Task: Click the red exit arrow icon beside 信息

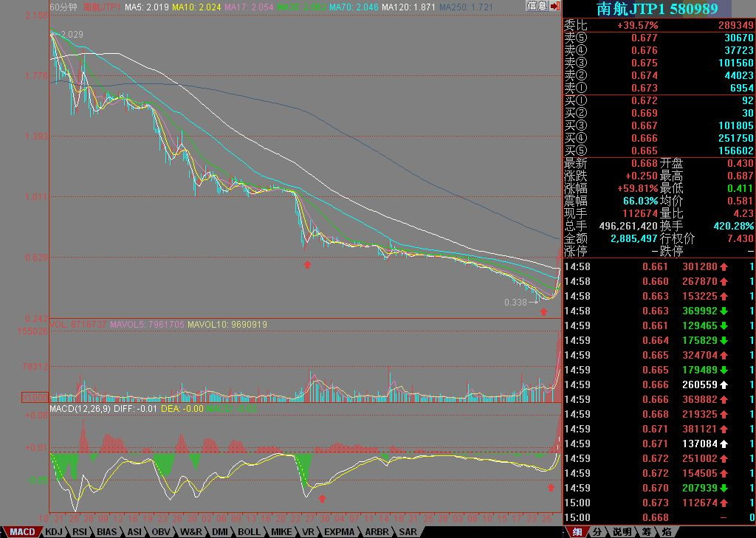Action: coord(555,6)
